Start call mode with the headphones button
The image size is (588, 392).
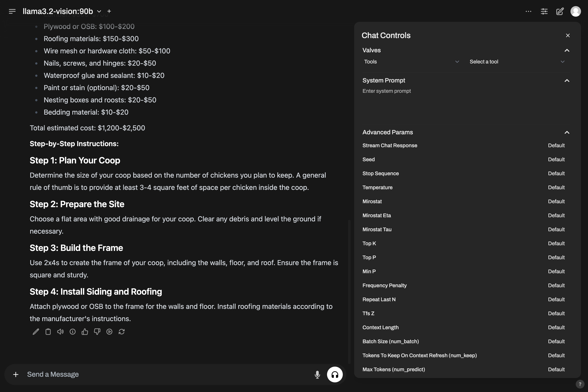[x=334, y=374]
